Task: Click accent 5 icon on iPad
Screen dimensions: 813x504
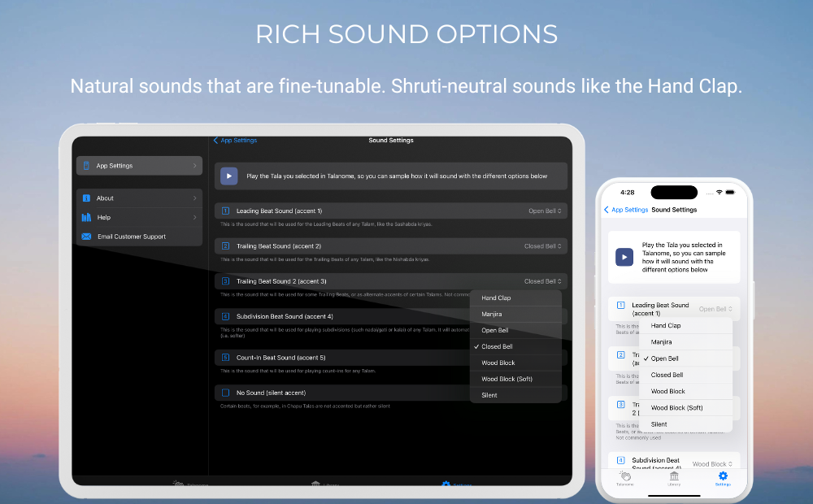Action: click(225, 357)
